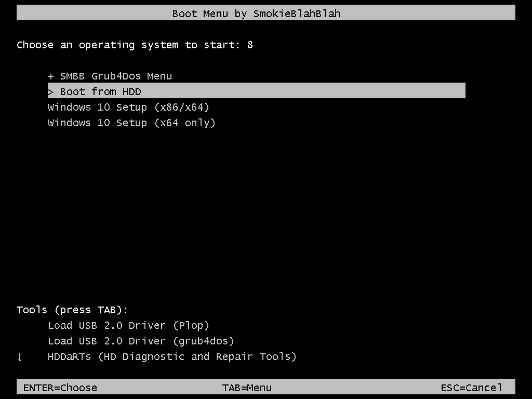The image size is (532, 399).
Task: Choose the Boot from HDD option
Action: [100, 92]
